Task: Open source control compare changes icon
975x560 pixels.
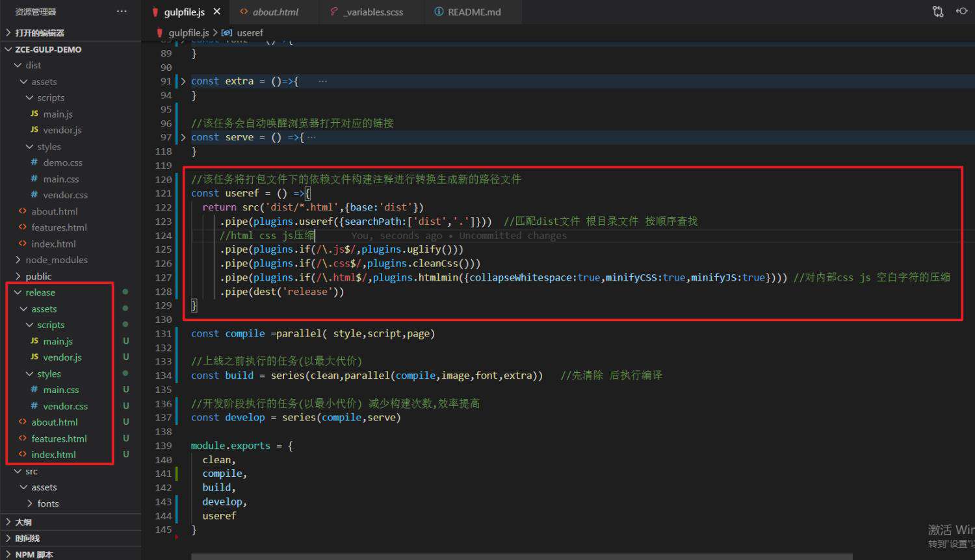Action: tap(938, 11)
